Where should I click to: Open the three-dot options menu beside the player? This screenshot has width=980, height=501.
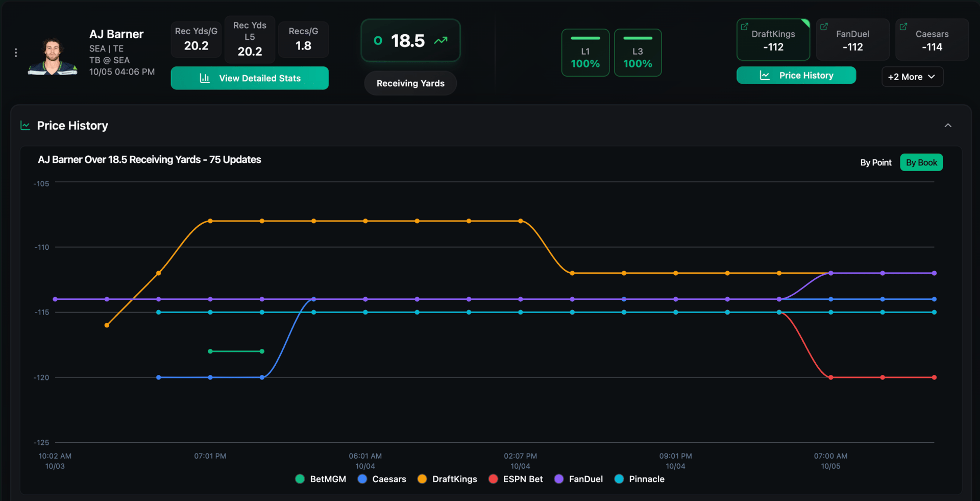[x=16, y=53]
